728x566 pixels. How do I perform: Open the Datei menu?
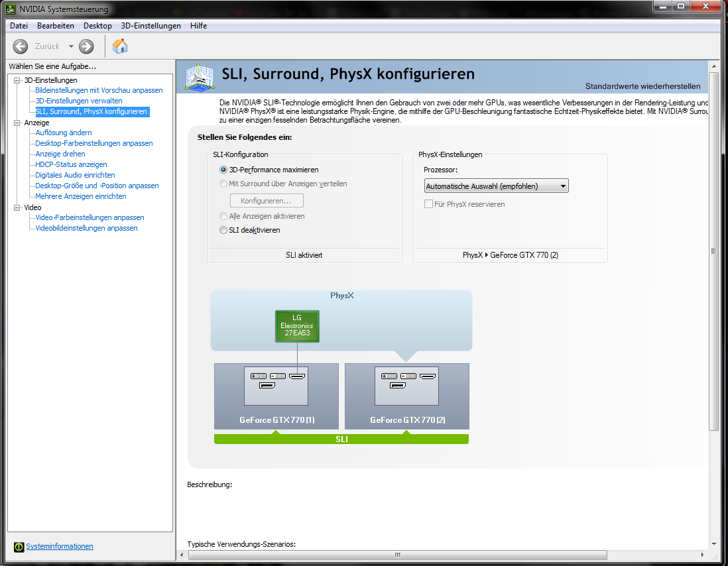(x=19, y=26)
